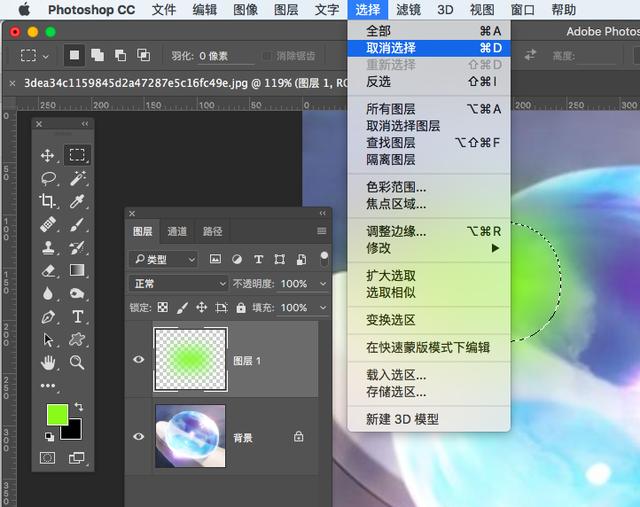Click the black background color swatch

point(75,432)
